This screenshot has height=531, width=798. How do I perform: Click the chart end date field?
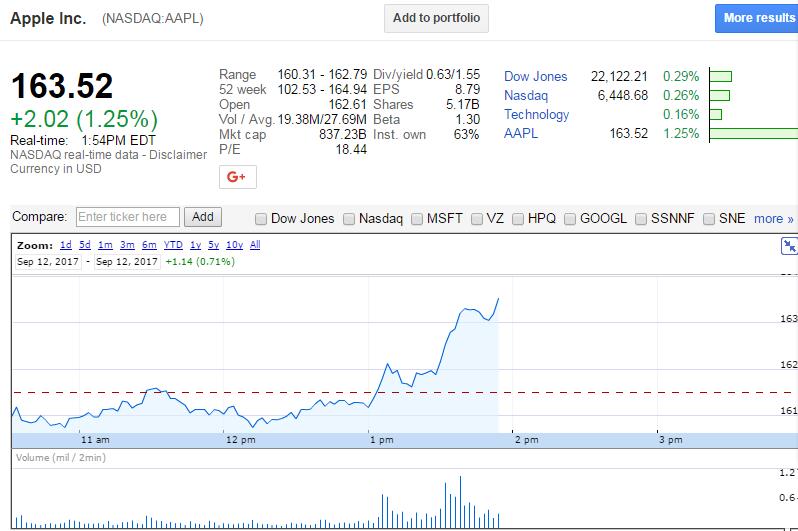pyautogui.click(x=127, y=262)
